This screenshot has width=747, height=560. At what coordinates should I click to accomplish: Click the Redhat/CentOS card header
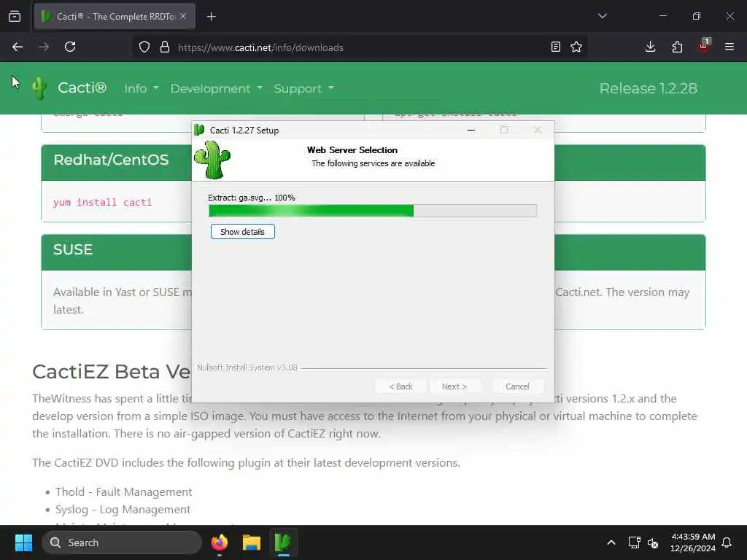(117, 163)
